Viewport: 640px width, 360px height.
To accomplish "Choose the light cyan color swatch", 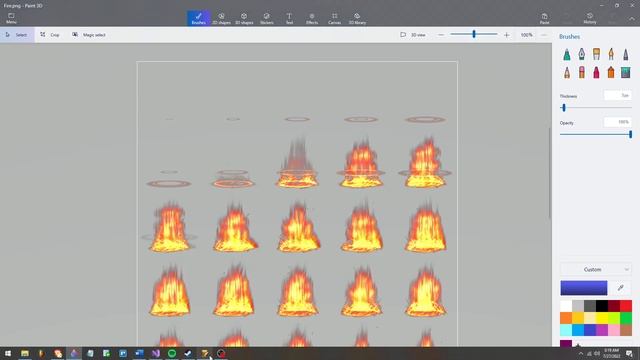I will [566, 329].
